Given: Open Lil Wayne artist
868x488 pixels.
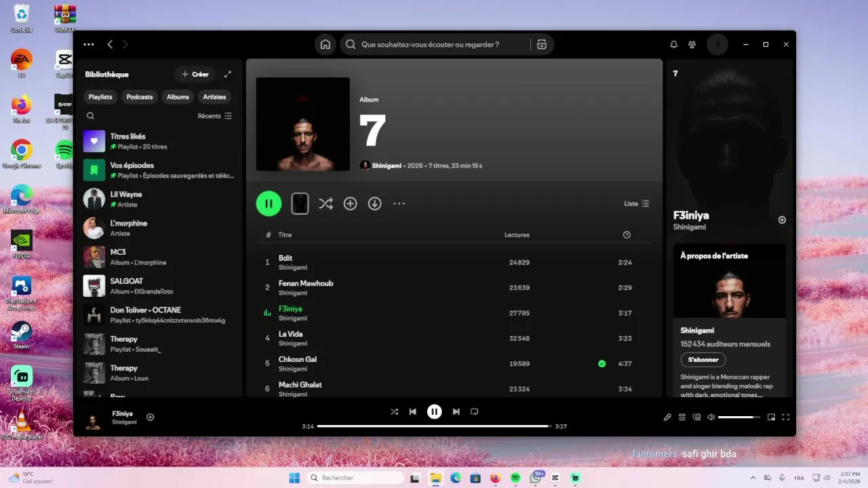Looking at the screenshot, I should click(x=159, y=199).
